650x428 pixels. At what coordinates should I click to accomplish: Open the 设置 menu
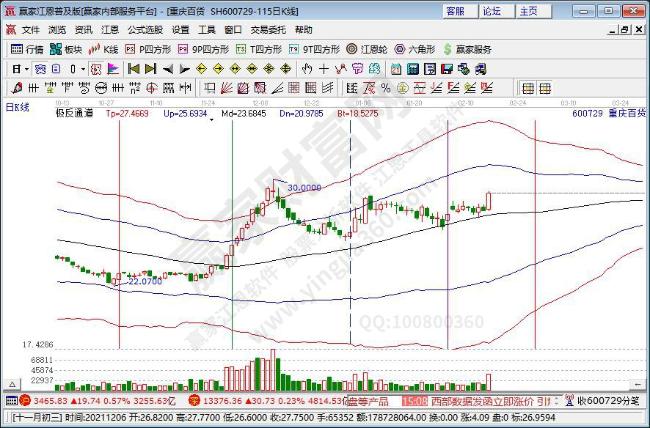[180, 30]
